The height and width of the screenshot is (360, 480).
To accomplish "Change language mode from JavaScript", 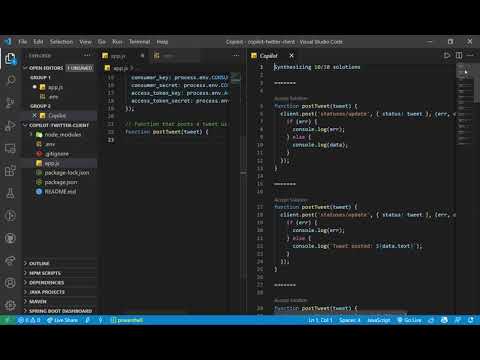I will 379,320.
